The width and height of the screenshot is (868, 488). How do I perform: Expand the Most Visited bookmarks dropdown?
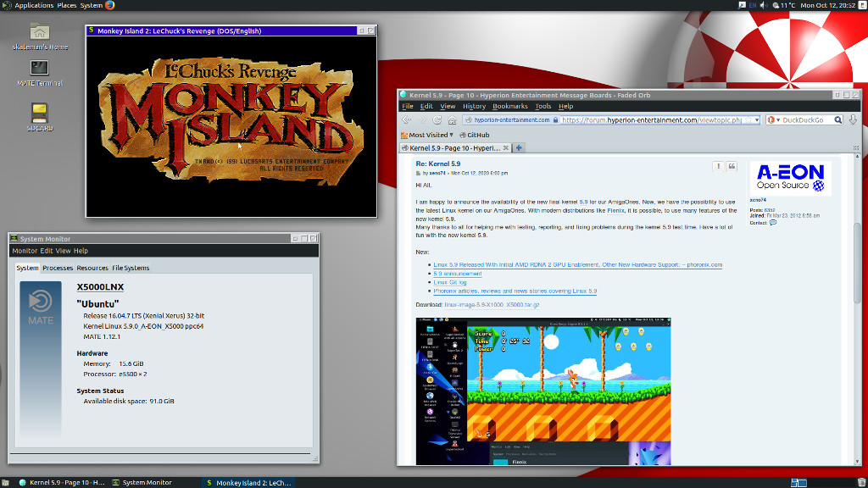pyautogui.click(x=427, y=135)
